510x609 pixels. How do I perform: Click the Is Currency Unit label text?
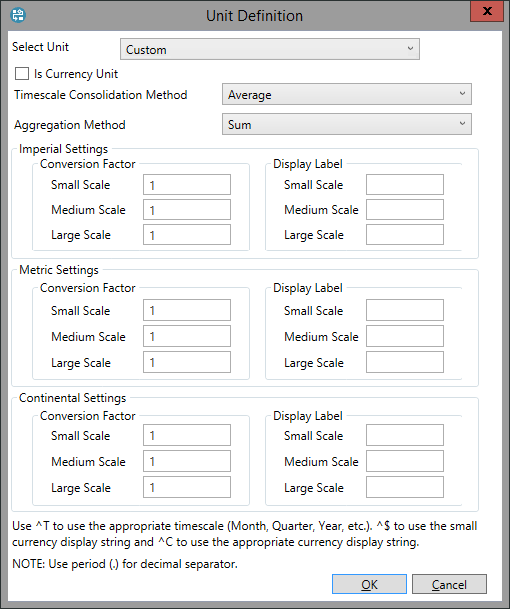[76, 74]
